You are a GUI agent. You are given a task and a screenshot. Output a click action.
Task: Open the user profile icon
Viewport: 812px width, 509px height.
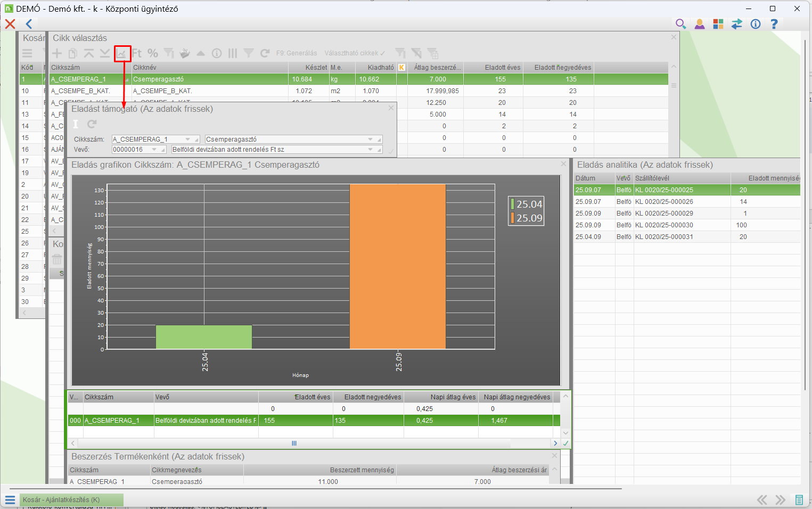pos(700,24)
